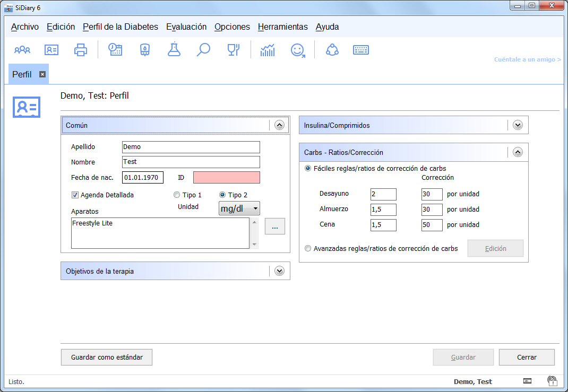
Task: Open the laboratory flask toolbar icon
Action: 174,50
